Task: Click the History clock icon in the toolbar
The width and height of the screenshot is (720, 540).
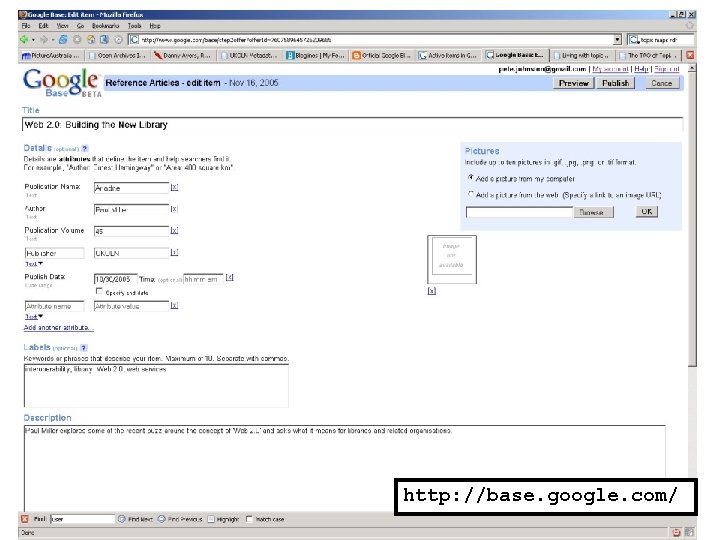Action: [x=118, y=40]
